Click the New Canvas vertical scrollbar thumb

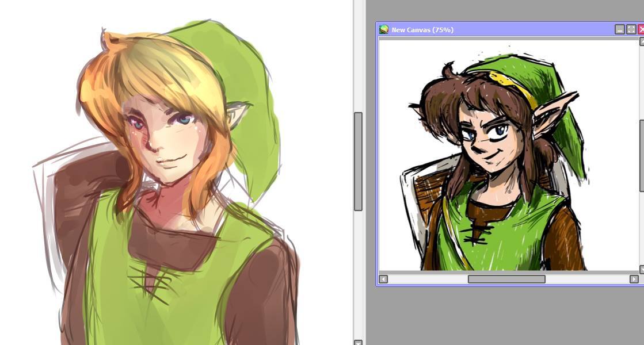point(642,155)
